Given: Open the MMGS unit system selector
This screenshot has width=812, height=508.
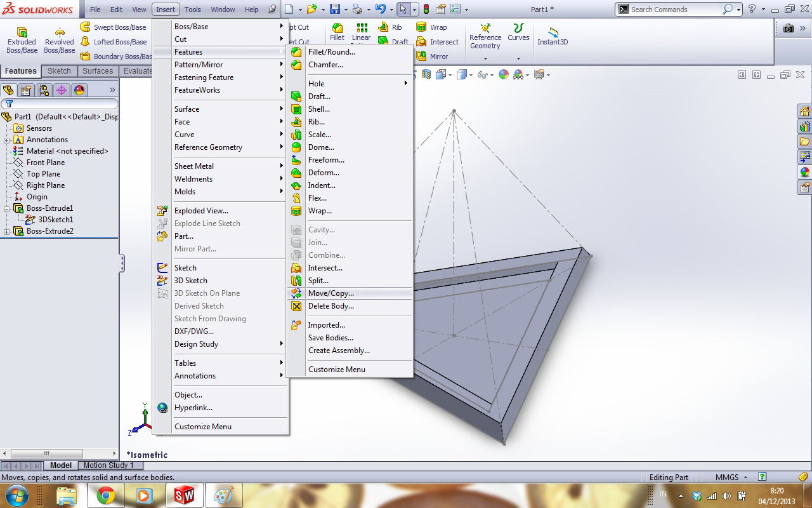Looking at the screenshot, I should point(731,477).
